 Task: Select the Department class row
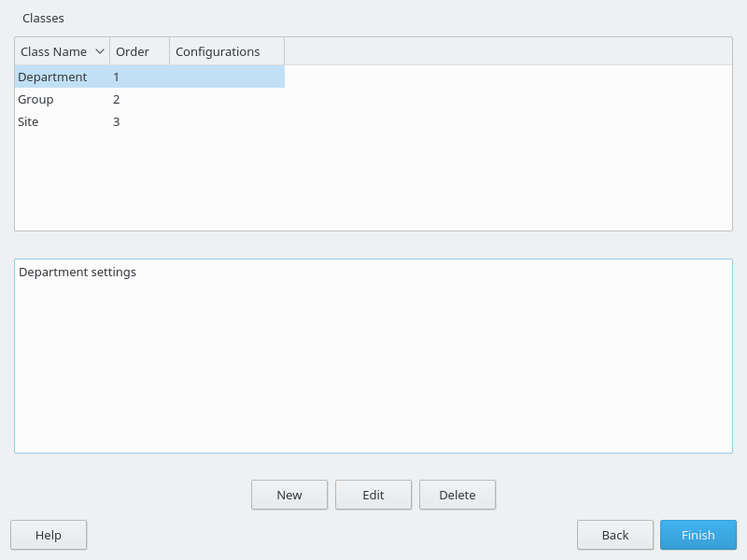point(52,77)
